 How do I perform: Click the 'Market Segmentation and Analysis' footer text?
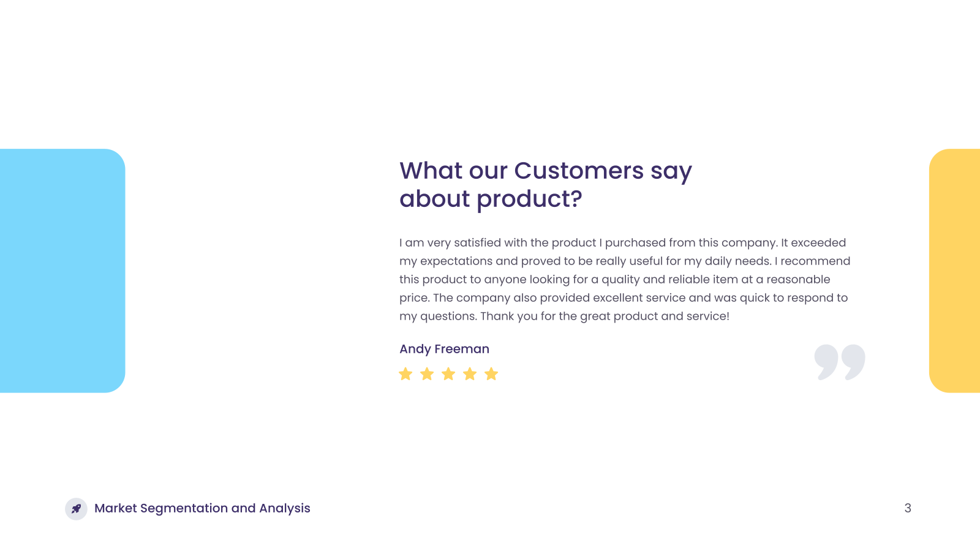tap(202, 509)
